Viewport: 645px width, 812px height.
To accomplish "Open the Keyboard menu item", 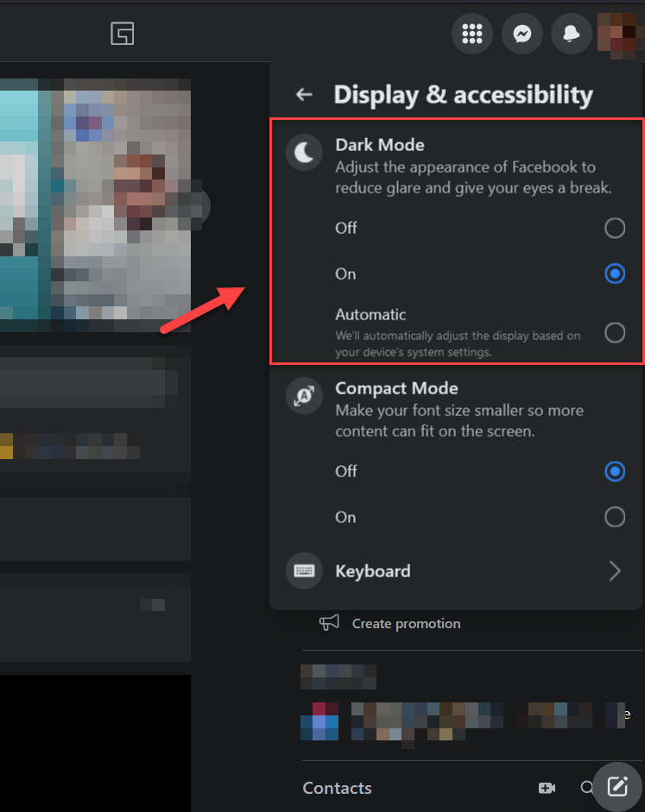I will (373, 571).
